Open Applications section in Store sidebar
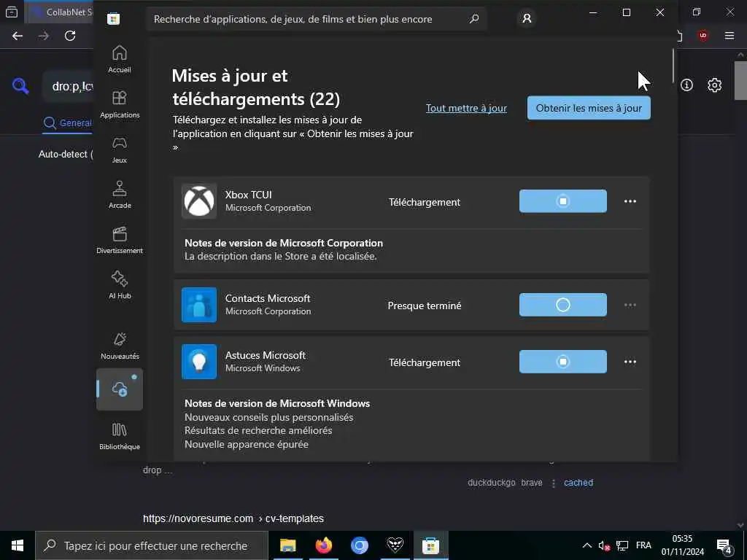747x560 pixels. tap(120, 105)
